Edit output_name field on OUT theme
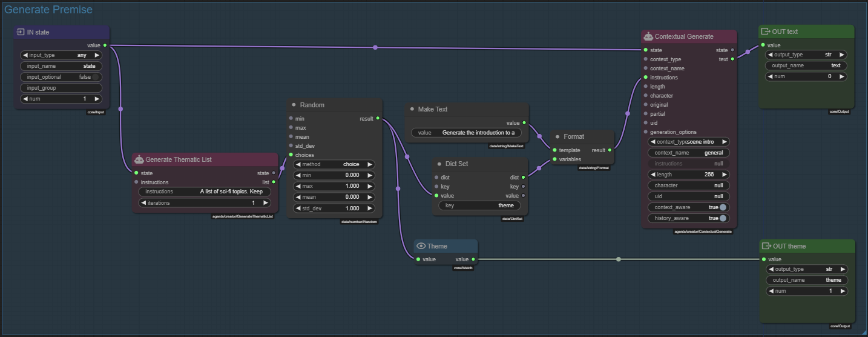This screenshot has width=868, height=337. (806, 280)
